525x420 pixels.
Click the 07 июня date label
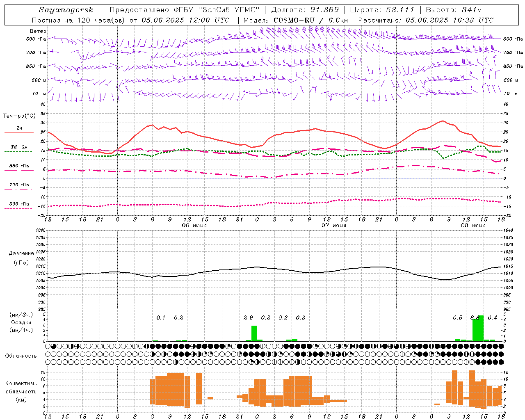pyautogui.click(x=334, y=226)
